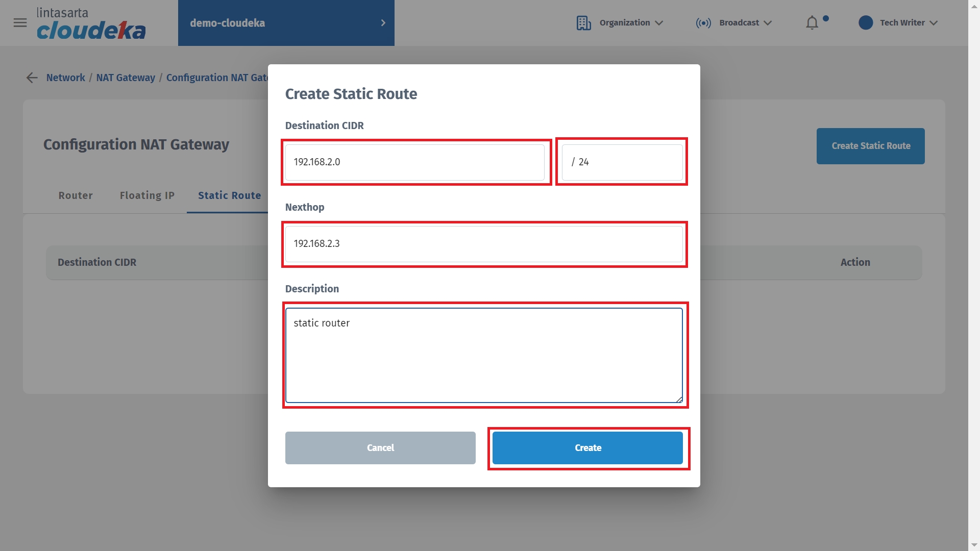Click the Nexthop input field
Viewport: 980px width, 551px height.
tap(483, 244)
